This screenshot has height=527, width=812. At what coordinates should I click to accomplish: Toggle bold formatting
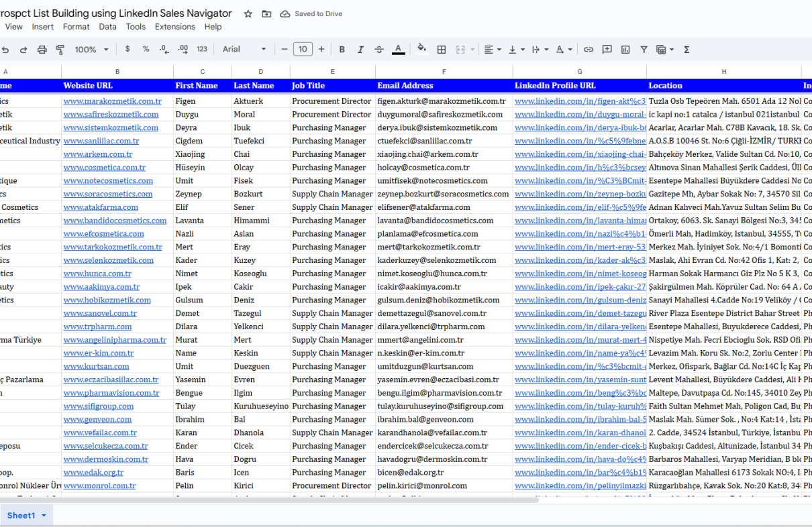pos(342,50)
